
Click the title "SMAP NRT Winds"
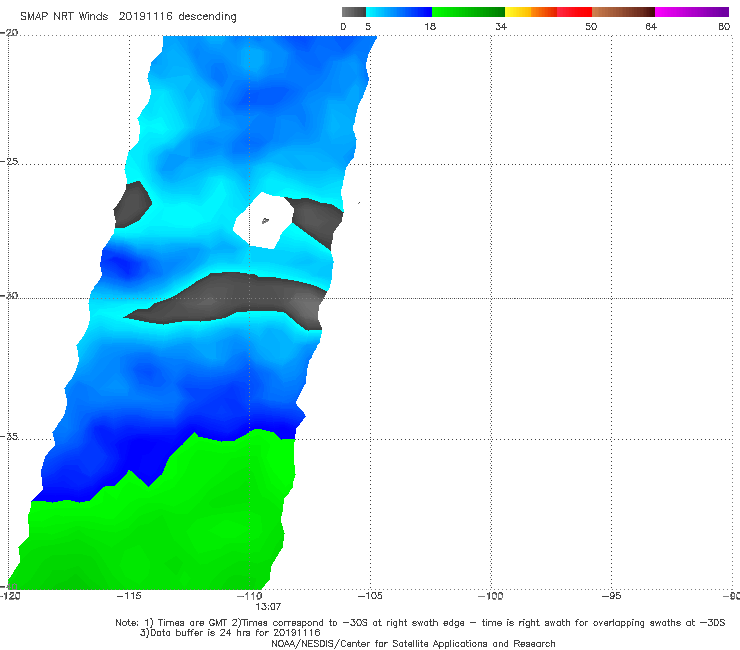tap(64, 17)
